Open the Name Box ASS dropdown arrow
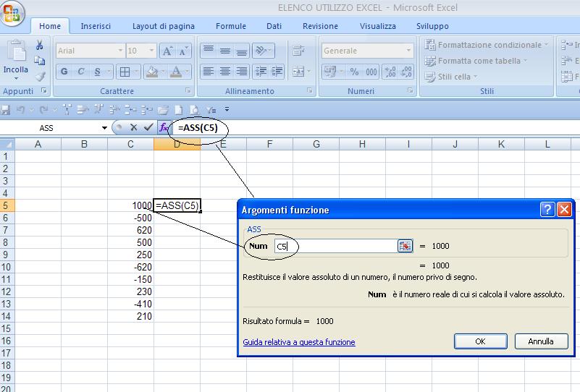This screenshot has width=580, height=392. pos(104,128)
